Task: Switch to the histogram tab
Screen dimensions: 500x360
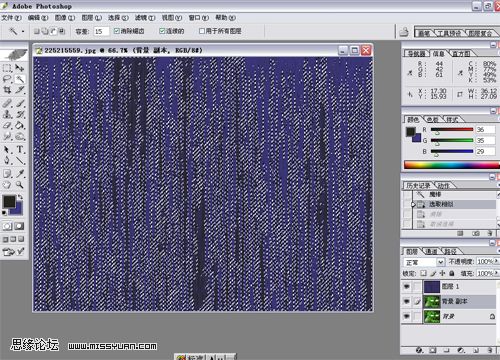Action: pyautogui.click(x=461, y=53)
